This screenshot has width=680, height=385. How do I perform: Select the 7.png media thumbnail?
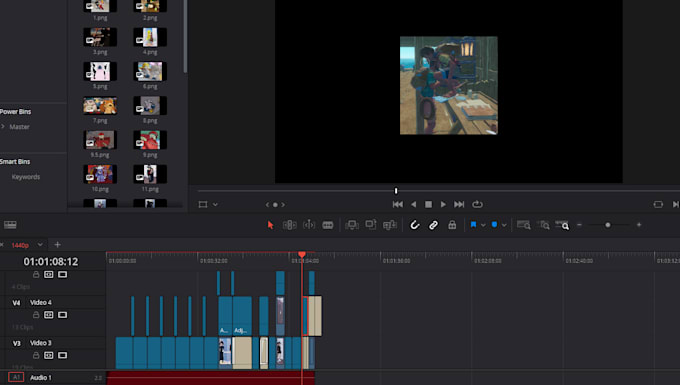click(x=100, y=106)
